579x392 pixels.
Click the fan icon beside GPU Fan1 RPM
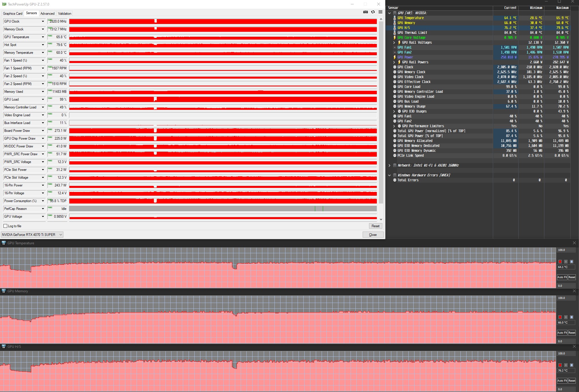(394, 47)
